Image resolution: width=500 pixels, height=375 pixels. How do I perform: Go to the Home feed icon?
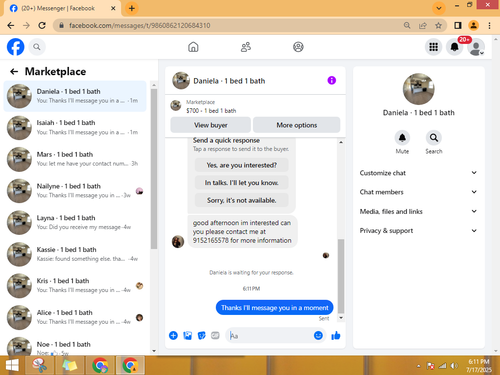point(193,47)
